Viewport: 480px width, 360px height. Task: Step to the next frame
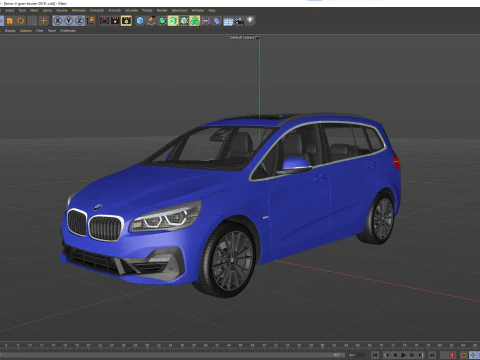coord(412,355)
